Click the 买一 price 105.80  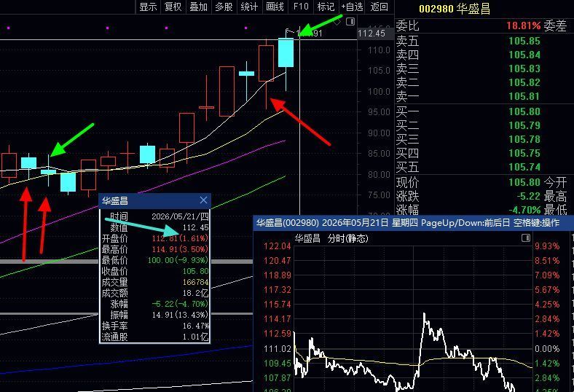tap(524, 111)
